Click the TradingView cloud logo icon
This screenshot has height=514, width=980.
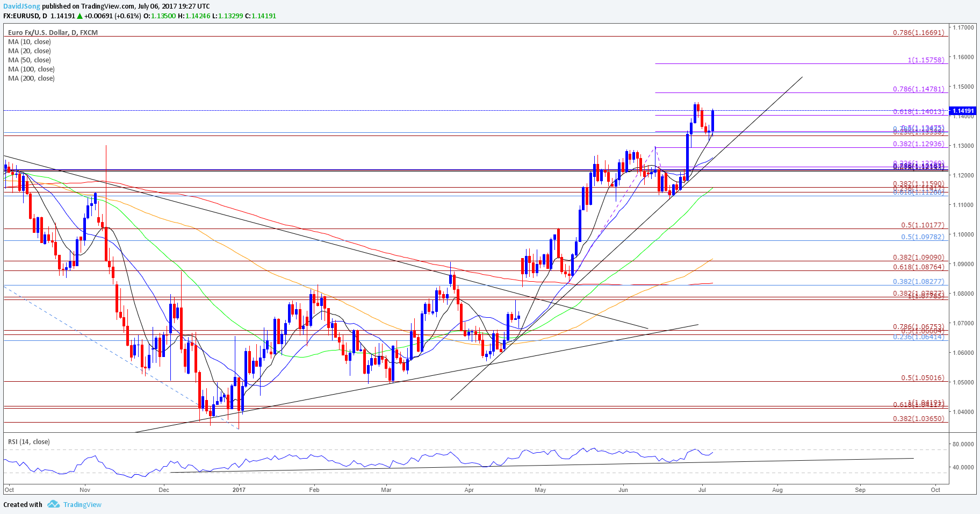coord(53,504)
